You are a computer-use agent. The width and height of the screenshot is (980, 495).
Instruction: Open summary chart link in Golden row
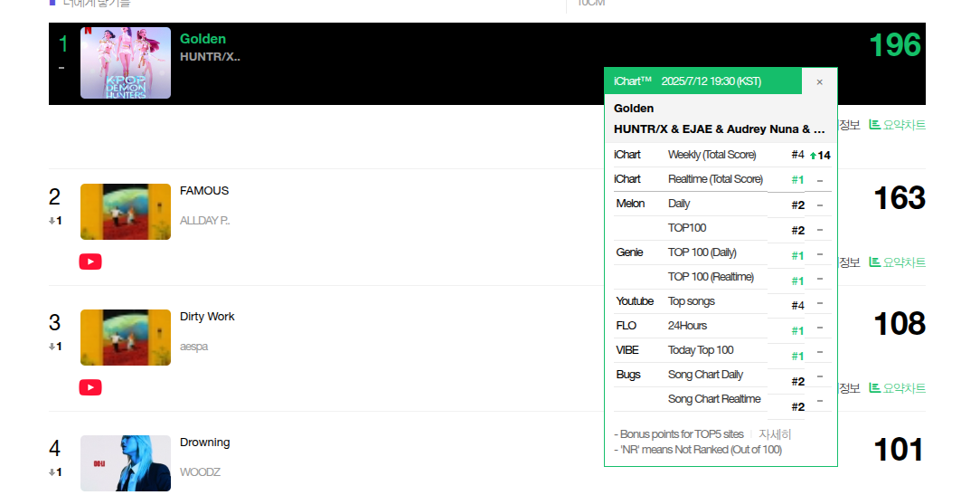tap(898, 125)
